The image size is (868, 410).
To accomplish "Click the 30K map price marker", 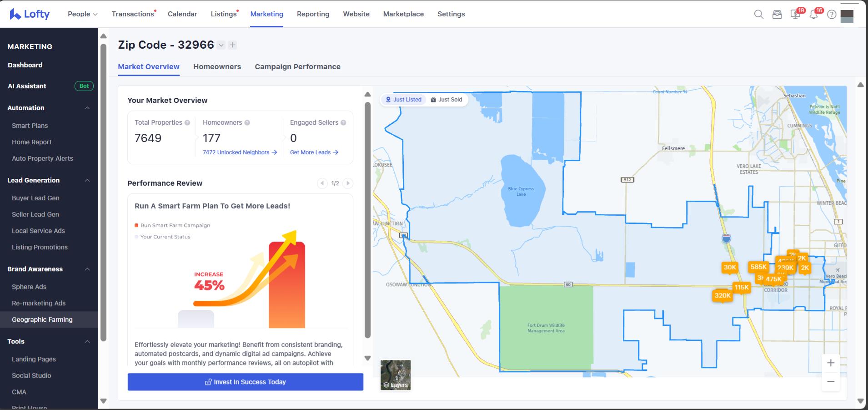I will 730,268.
